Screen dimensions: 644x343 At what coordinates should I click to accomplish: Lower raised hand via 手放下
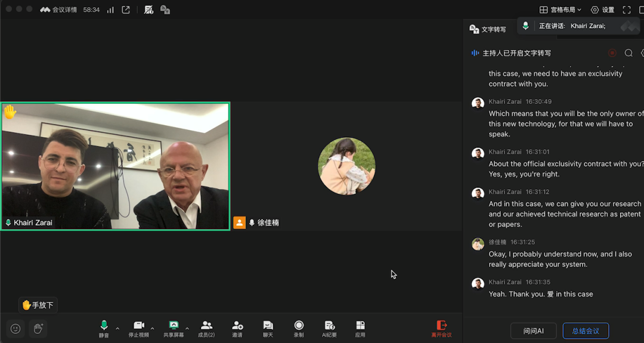[x=38, y=305]
